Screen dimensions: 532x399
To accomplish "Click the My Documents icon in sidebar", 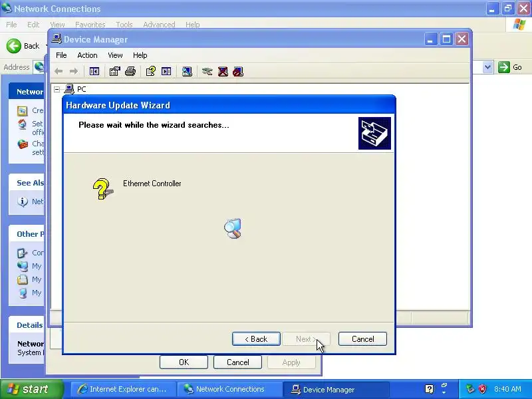I will 23,279.
